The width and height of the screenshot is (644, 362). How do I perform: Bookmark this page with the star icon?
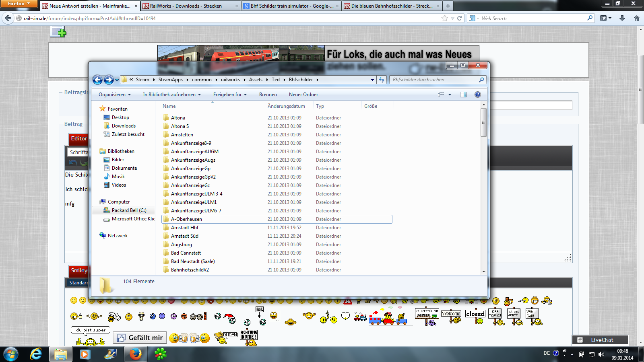(x=444, y=18)
